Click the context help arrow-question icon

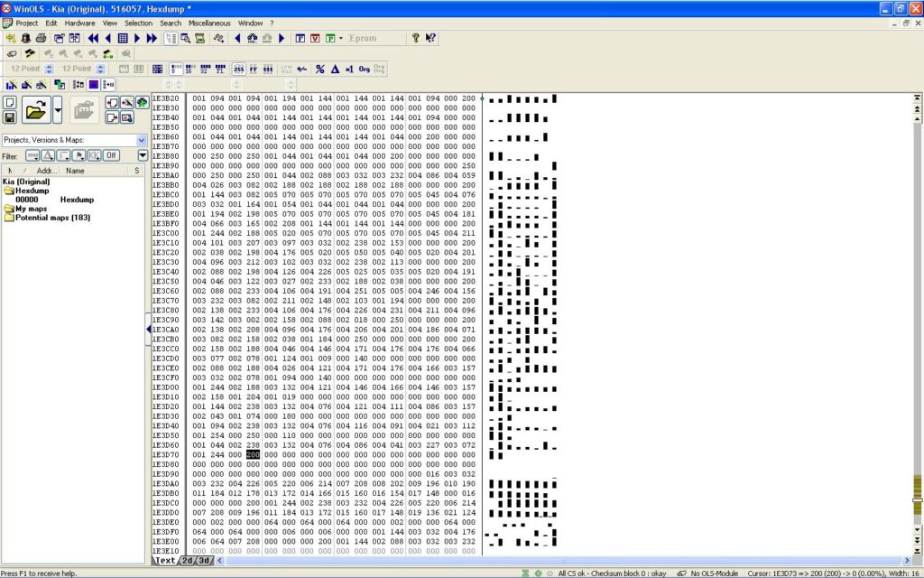click(x=430, y=38)
